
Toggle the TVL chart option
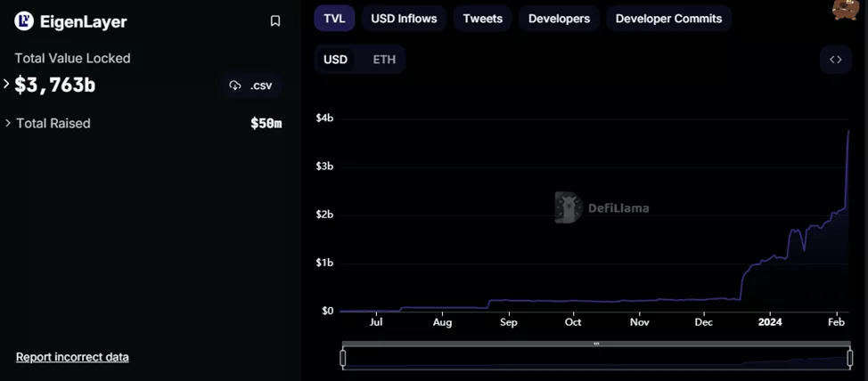coord(334,19)
